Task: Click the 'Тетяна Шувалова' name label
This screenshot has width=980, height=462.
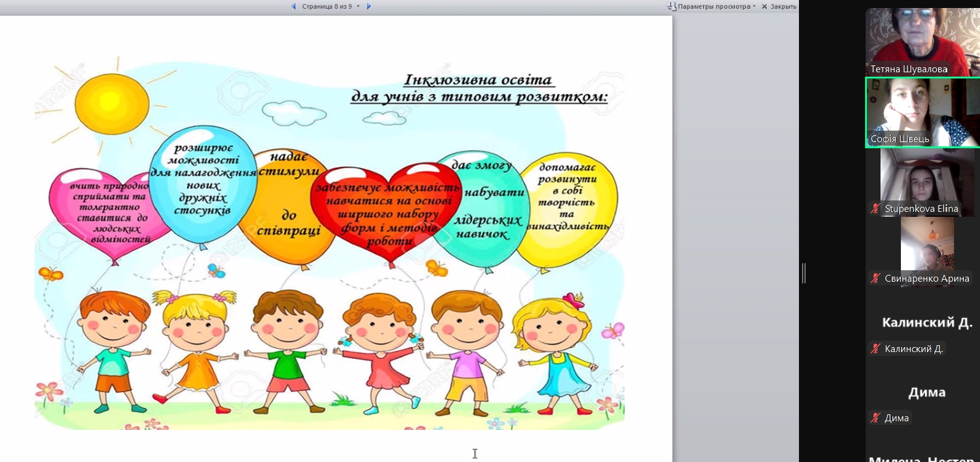Action: pyautogui.click(x=908, y=69)
